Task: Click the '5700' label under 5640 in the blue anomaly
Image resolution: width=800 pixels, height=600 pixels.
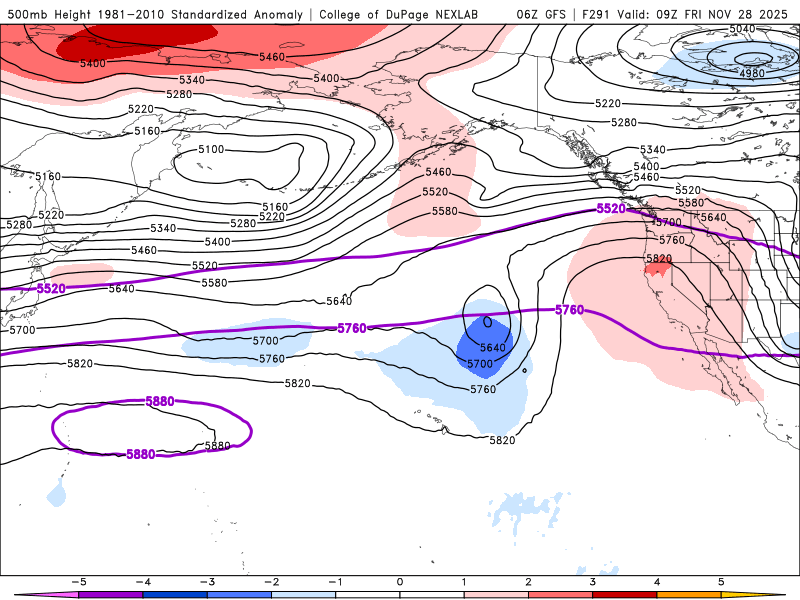Action: click(480, 364)
